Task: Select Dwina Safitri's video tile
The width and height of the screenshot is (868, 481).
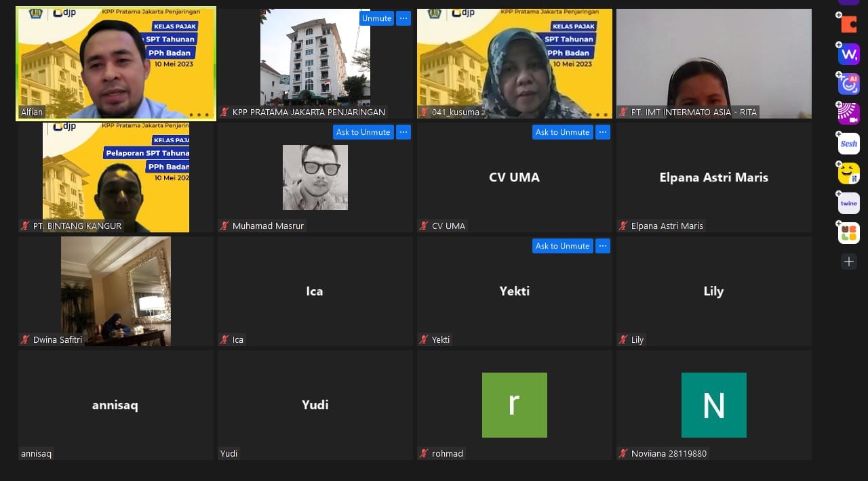Action: [x=116, y=291]
